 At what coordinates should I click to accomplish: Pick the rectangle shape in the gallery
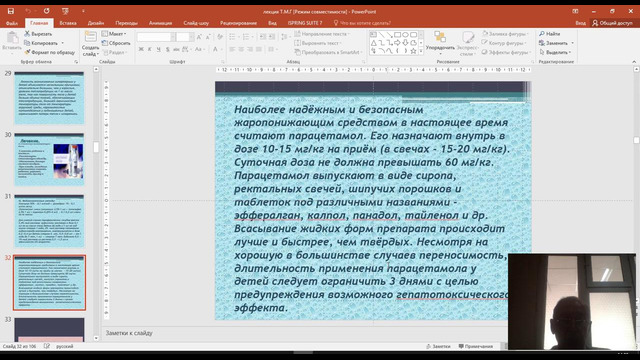coord(397,35)
